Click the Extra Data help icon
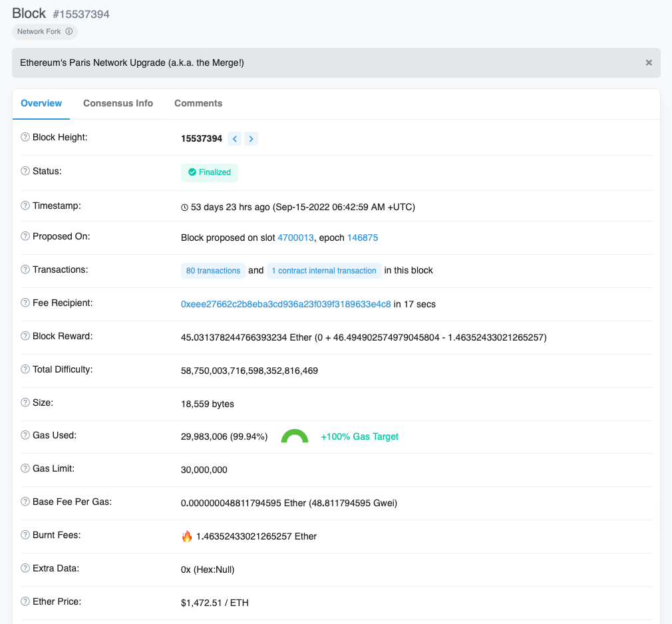The image size is (672, 624). [x=25, y=568]
